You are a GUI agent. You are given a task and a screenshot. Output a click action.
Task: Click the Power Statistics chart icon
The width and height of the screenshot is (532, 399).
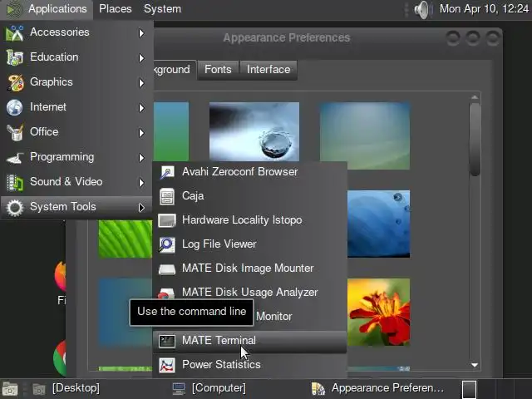(x=167, y=366)
